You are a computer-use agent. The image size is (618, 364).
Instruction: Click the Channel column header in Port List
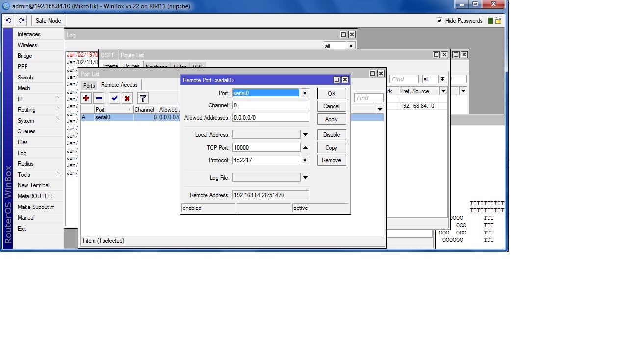click(145, 110)
